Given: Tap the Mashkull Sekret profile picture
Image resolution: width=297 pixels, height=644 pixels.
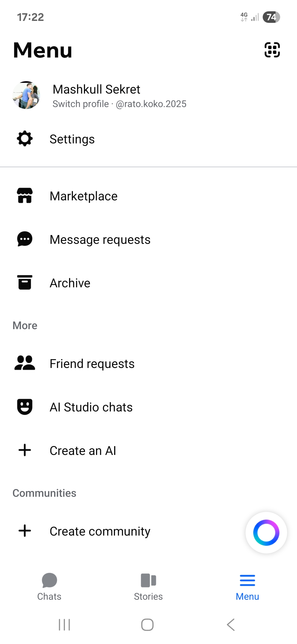Looking at the screenshot, I should [x=26, y=95].
